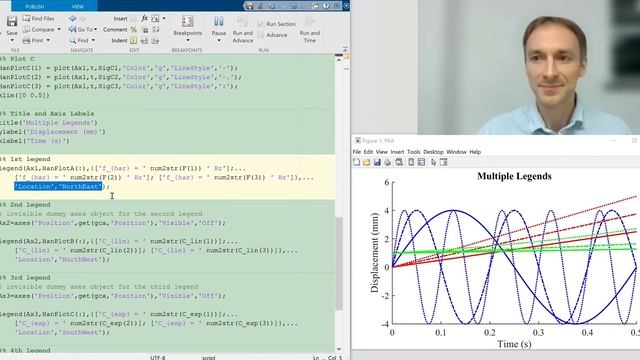Click the Run and Advance button

242,29
